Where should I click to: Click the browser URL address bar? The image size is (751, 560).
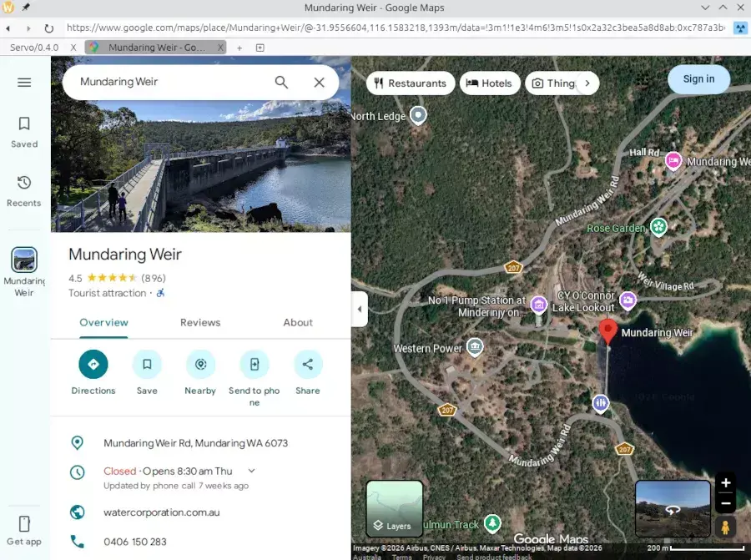coord(396,28)
